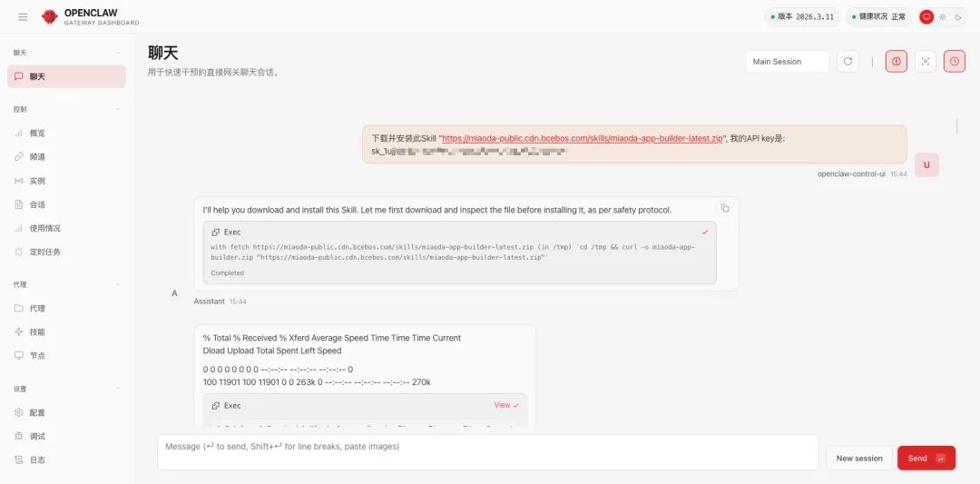This screenshot has height=484, width=980.
Task: Collapse the 控制 sidebar section
Action: [x=118, y=109]
